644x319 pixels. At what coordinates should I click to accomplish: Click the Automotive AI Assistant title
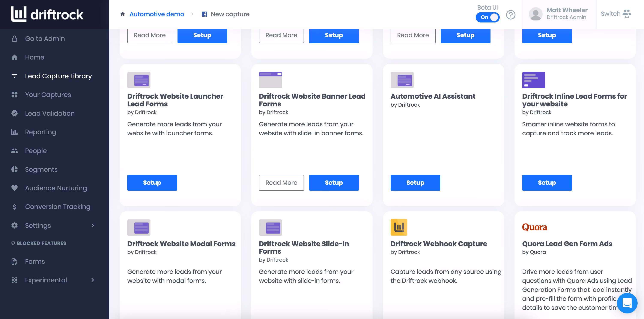[x=433, y=96]
